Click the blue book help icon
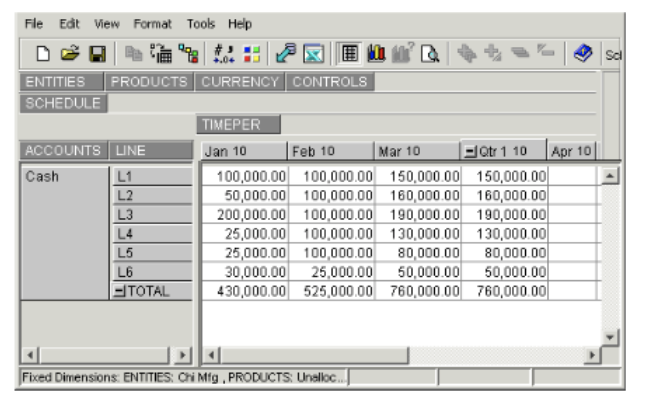 (582, 54)
